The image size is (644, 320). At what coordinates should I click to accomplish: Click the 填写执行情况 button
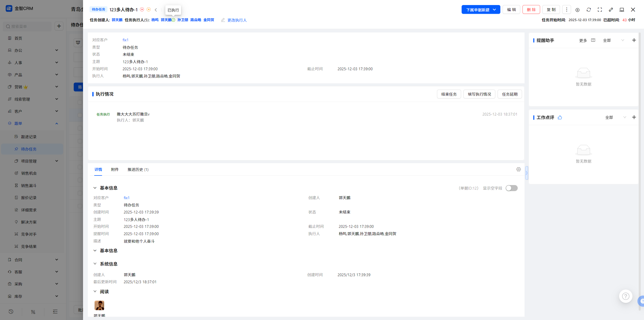click(x=479, y=94)
